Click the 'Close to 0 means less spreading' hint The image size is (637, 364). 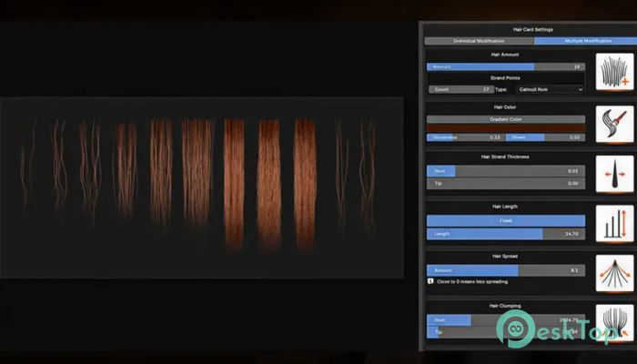click(x=472, y=281)
